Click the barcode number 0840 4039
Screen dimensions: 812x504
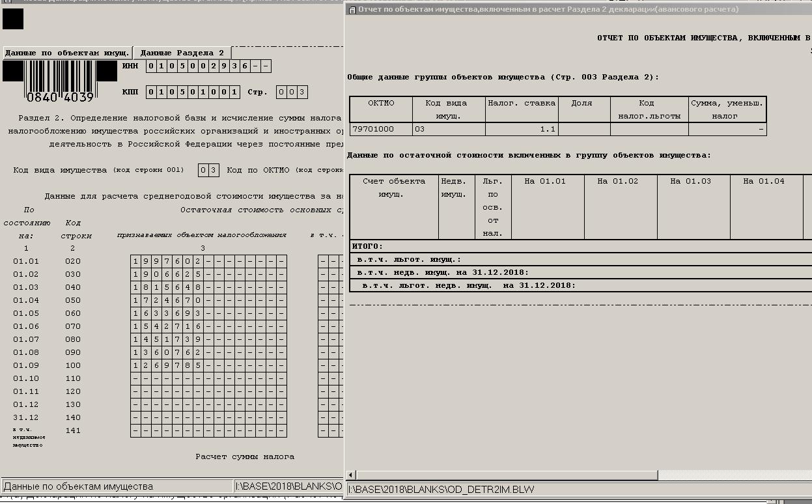[x=60, y=97]
